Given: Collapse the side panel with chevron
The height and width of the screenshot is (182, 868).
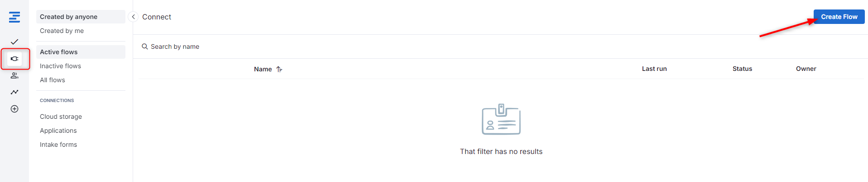Looking at the screenshot, I should (x=133, y=17).
